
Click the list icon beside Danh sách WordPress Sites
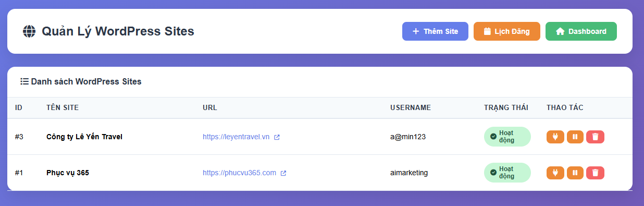click(24, 81)
